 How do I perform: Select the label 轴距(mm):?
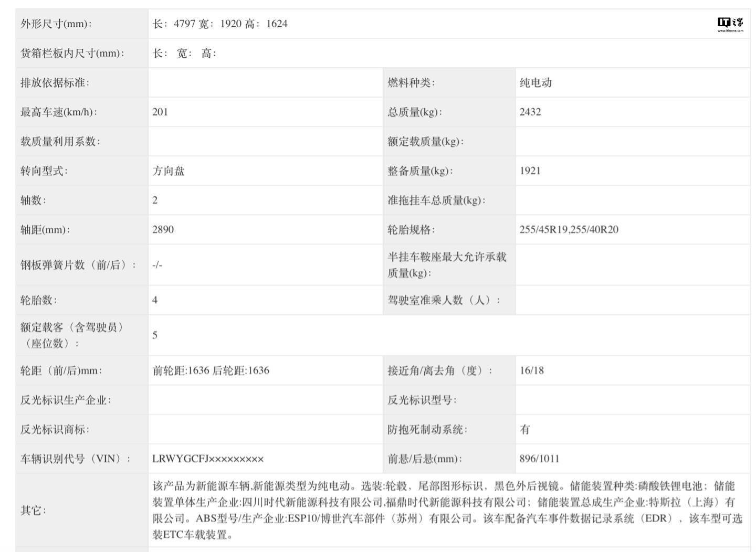click(45, 229)
